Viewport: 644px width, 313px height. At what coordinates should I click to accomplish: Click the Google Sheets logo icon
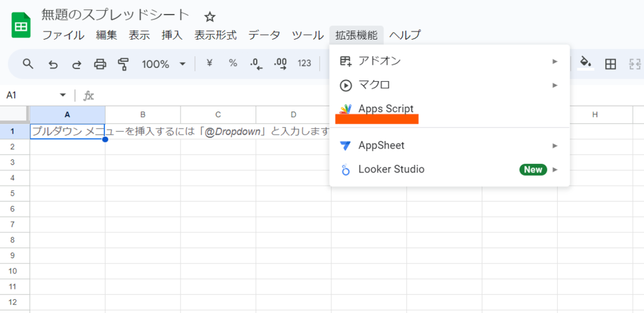tap(21, 25)
